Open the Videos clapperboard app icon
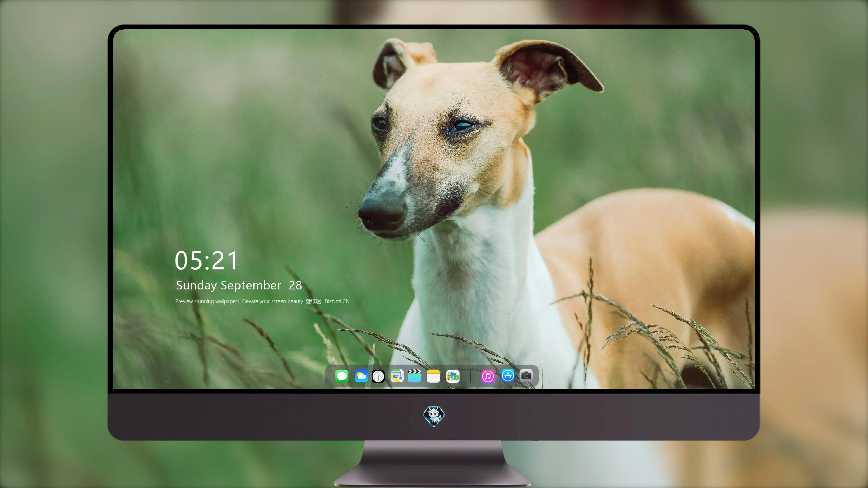Viewport: 868px width, 488px height. [x=415, y=376]
